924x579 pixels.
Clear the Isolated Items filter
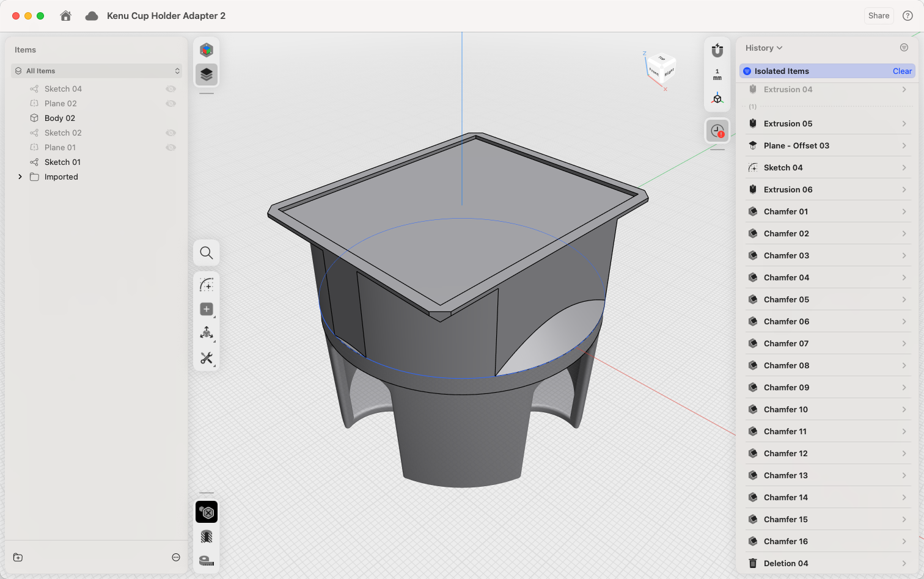[x=901, y=71]
